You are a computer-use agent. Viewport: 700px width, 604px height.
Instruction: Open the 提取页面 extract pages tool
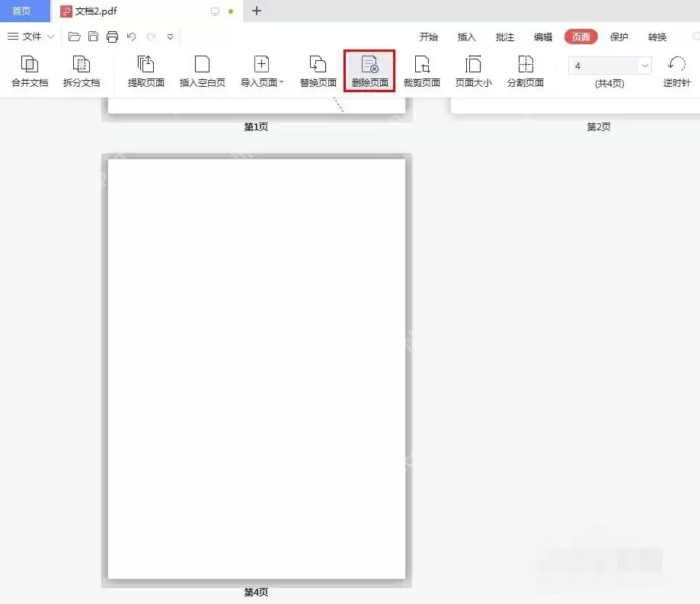tap(145, 70)
